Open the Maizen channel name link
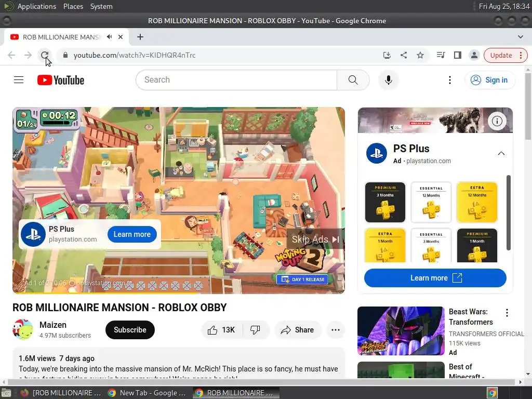The image size is (532, 399). [x=53, y=325]
